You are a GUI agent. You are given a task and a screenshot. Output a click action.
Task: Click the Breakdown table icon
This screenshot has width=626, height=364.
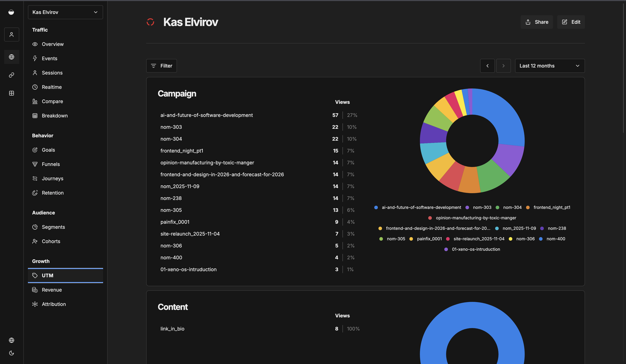click(x=35, y=116)
